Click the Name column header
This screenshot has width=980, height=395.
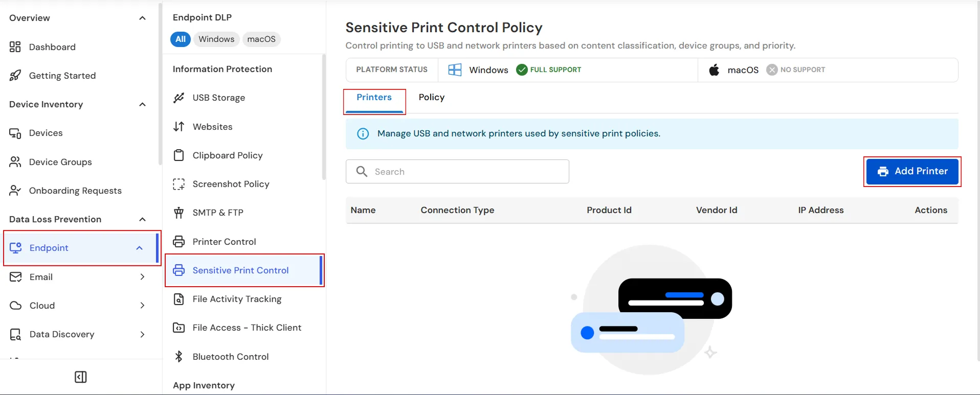pos(363,211)
